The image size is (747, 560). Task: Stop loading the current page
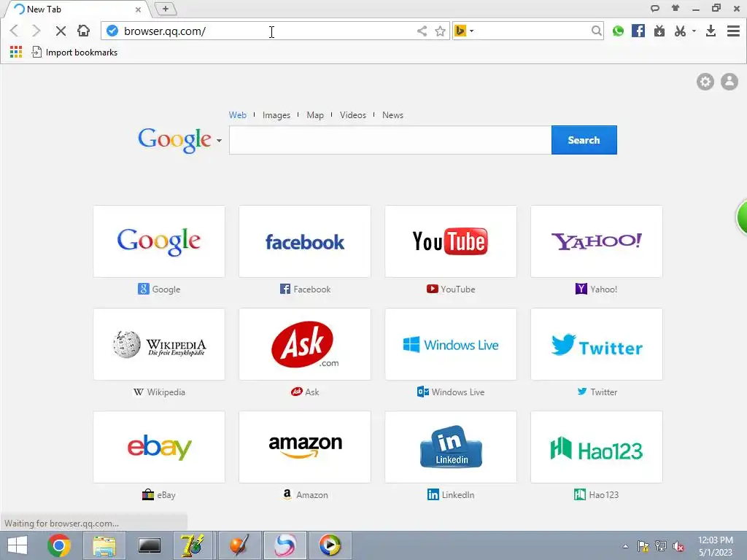[61, 31]
